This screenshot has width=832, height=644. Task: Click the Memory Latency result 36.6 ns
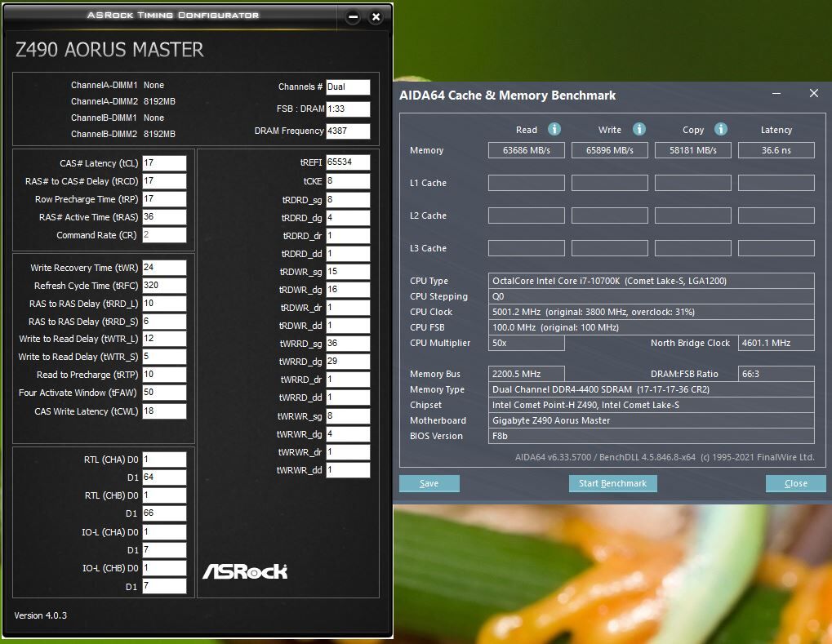pos(776,150)
